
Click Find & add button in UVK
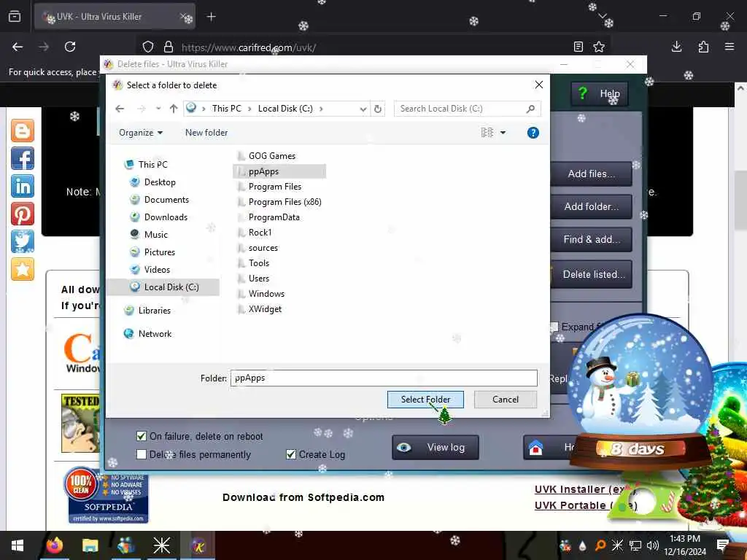(591, 239)
